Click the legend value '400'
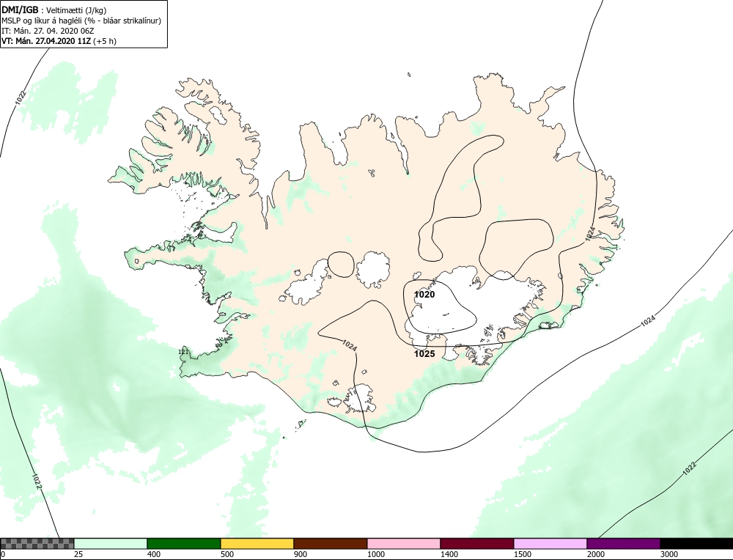This screenshot has height=560, width=733. point(154,554)
